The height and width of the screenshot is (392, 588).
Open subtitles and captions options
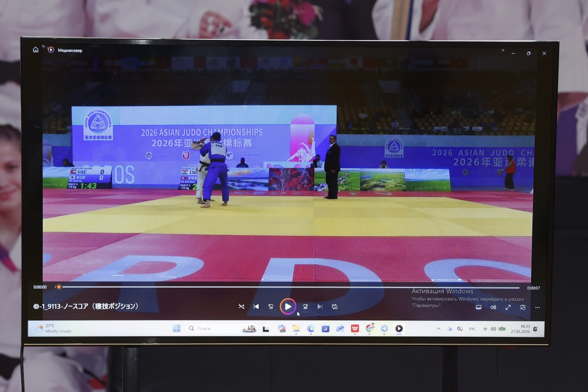pyautogui.click(x=478, y=307)
